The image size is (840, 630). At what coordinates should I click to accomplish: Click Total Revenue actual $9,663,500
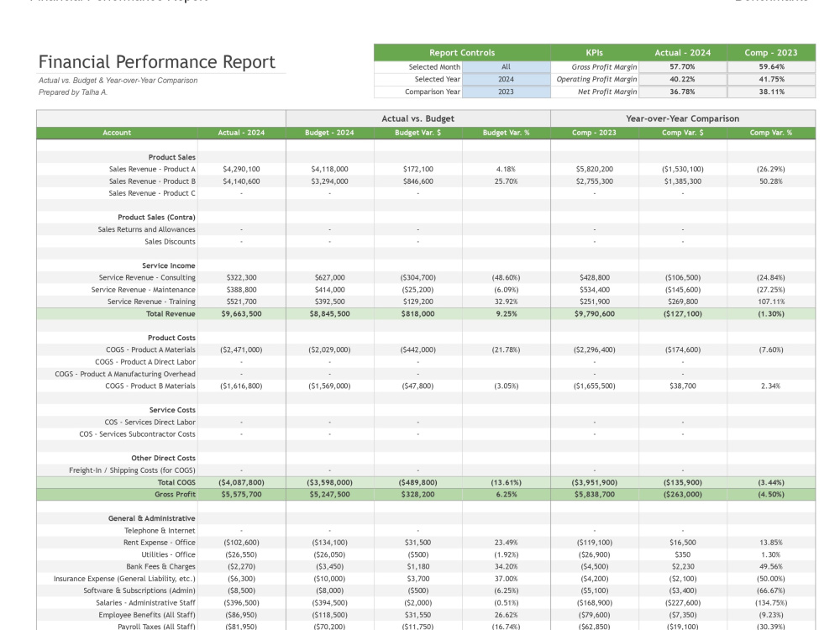[x=241, y=314]
